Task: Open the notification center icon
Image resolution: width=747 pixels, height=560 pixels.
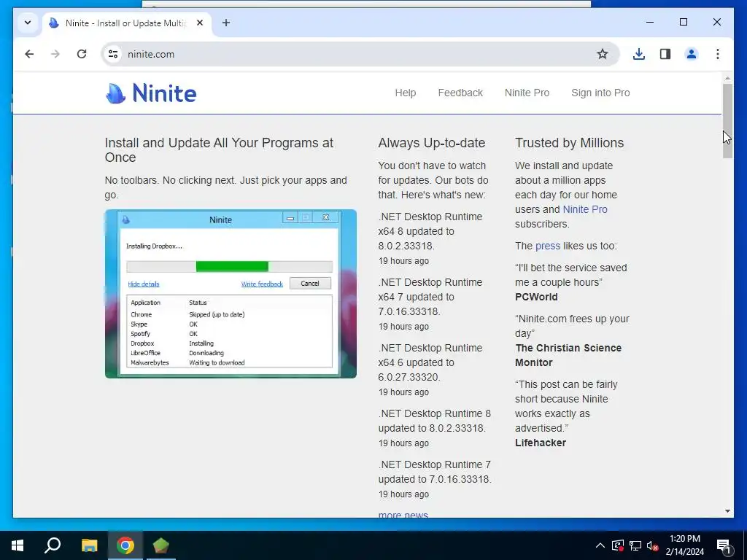Action: click(724, 545)
